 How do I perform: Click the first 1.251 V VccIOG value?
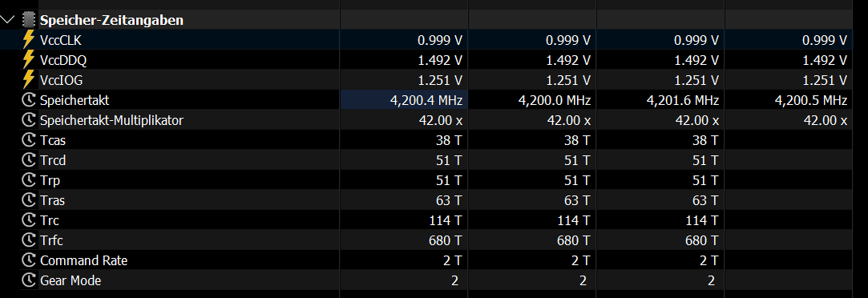point(439,80)
